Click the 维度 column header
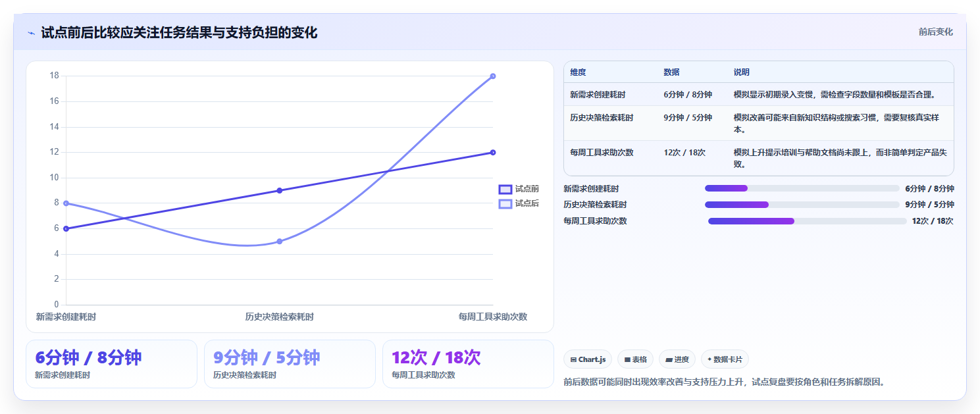Viewport: 980px width, 414px height. [x=578, y=72]
